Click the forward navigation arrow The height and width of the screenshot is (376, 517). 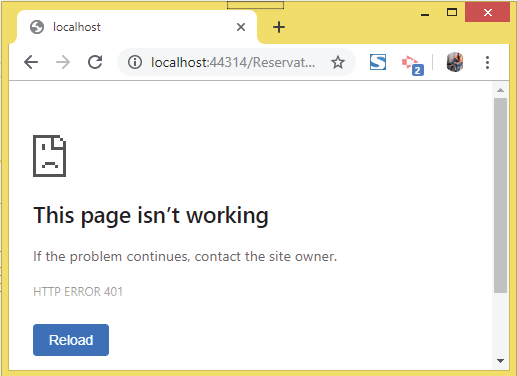(x=63, y=62)
